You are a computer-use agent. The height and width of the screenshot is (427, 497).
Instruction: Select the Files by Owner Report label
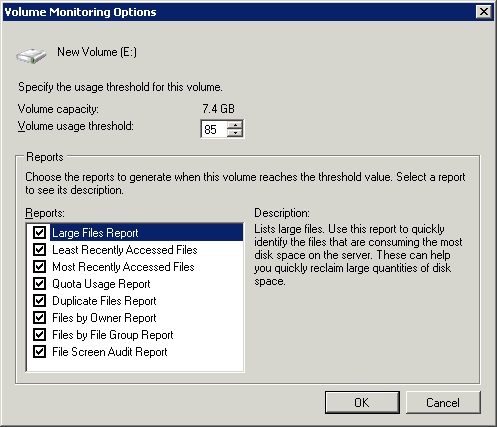pyautogui.click(x=104, y=318)
